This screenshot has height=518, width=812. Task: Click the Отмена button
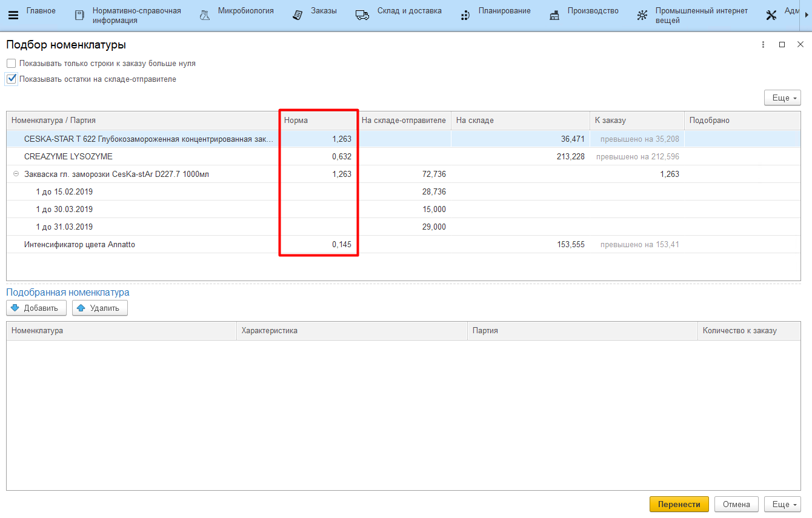point(736,504)
